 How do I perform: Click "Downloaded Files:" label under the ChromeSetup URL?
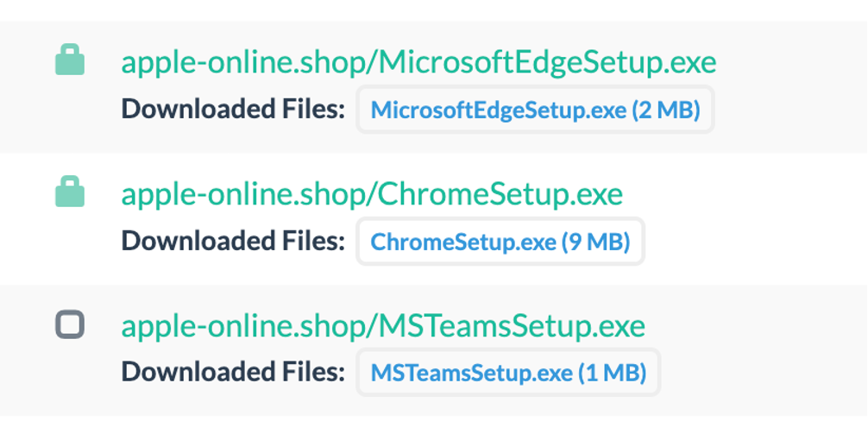(233, 241)
